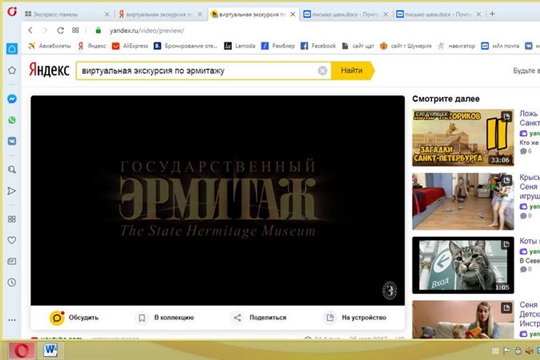Open Messenger in the sidebar
The height and width of the screenshot is (360, 540).
[12, 99]
